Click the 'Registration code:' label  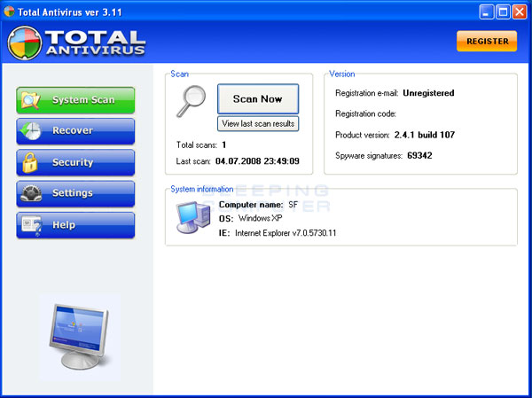[365, 113]
